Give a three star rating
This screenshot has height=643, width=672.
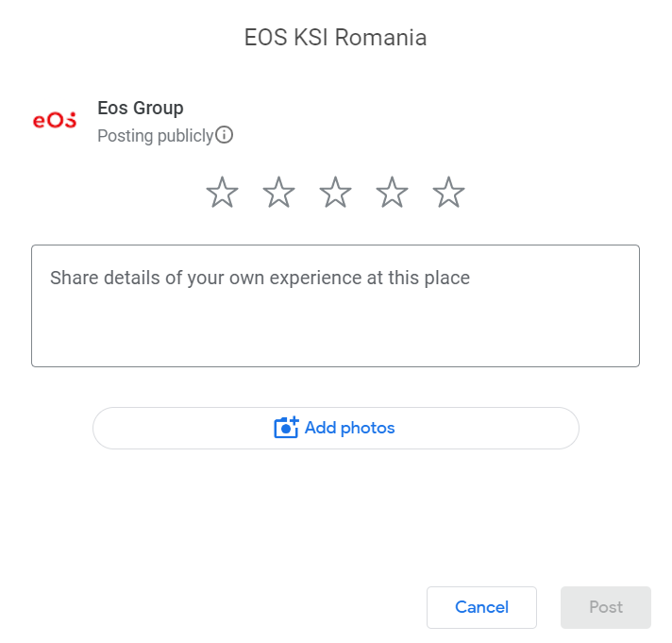tap(335, 193)
